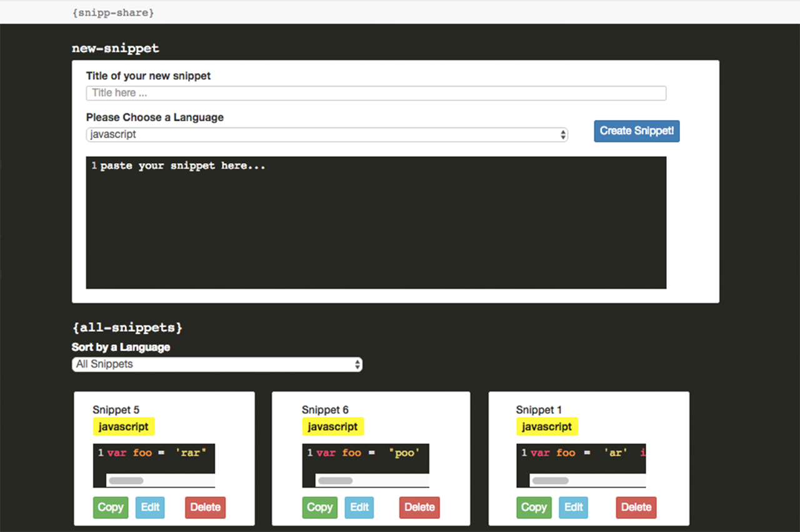Click Snippet 6 horizontal scrollbar thumb
This screenshot has width=800, height=532.
tap(336, 481)
